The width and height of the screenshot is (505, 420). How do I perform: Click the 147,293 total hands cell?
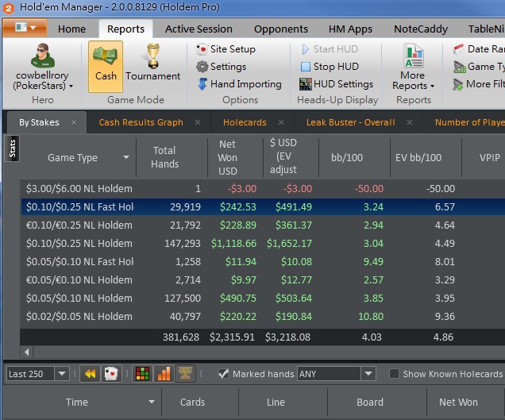click(183, 244)
